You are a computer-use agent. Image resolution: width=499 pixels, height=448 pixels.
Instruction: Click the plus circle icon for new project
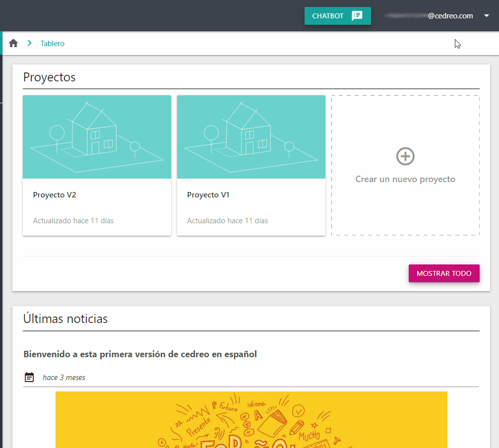point(405,156)
